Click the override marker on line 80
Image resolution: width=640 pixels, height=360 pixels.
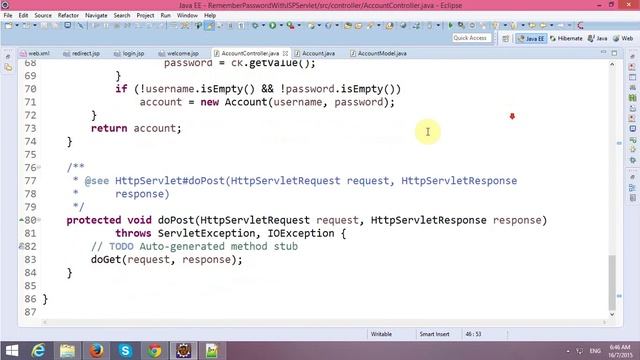tap(21, 220)
